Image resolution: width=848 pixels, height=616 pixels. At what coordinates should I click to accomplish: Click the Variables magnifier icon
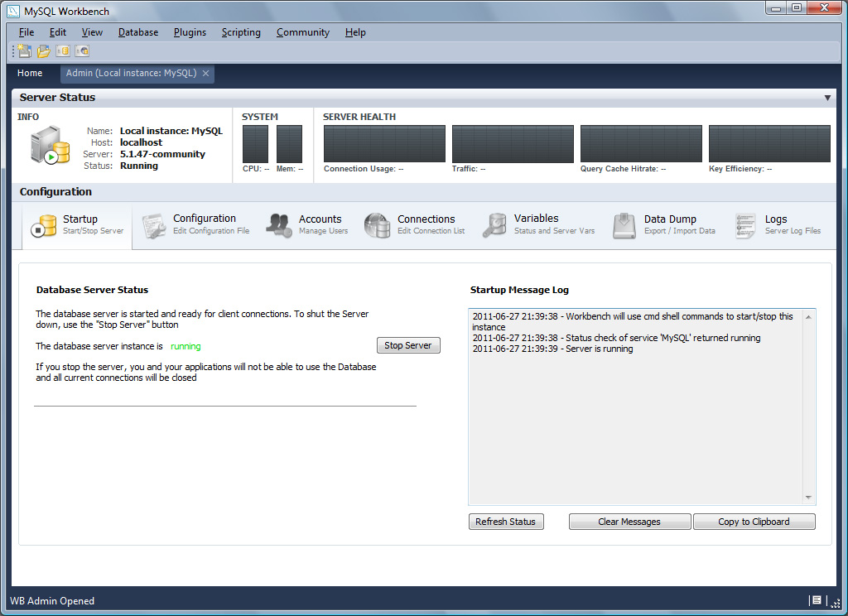494,225
